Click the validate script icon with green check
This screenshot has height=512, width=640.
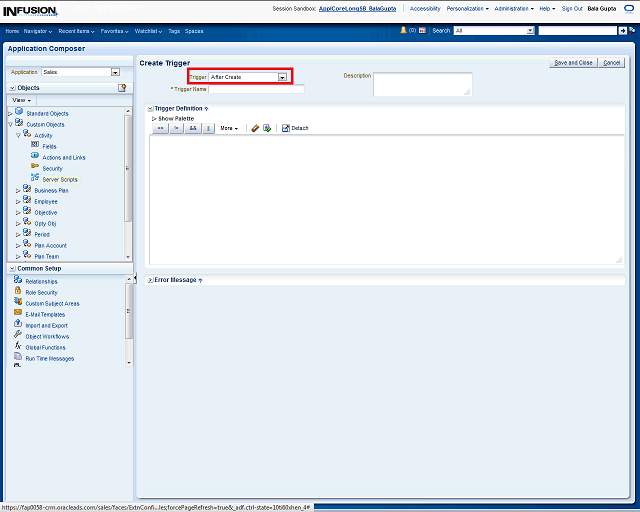[x=267, y=128]
